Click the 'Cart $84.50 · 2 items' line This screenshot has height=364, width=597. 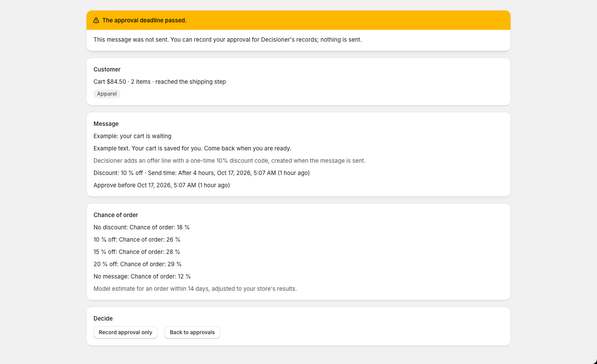(160, 82)
